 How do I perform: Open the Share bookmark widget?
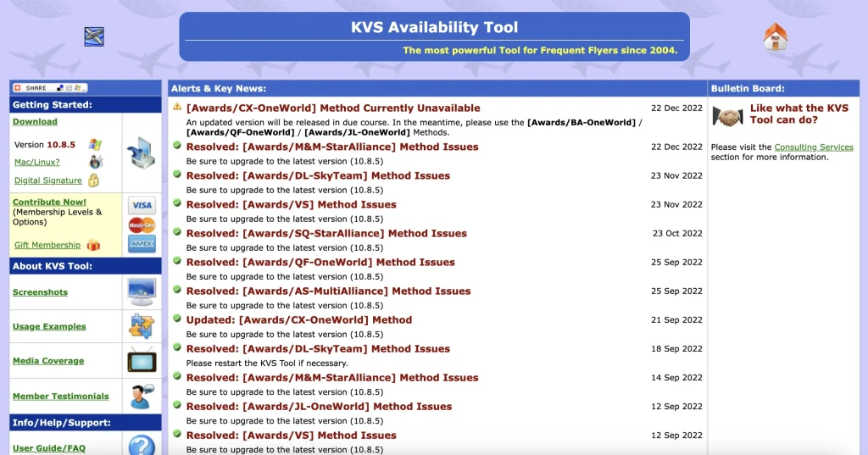click(x=50, y=88)
